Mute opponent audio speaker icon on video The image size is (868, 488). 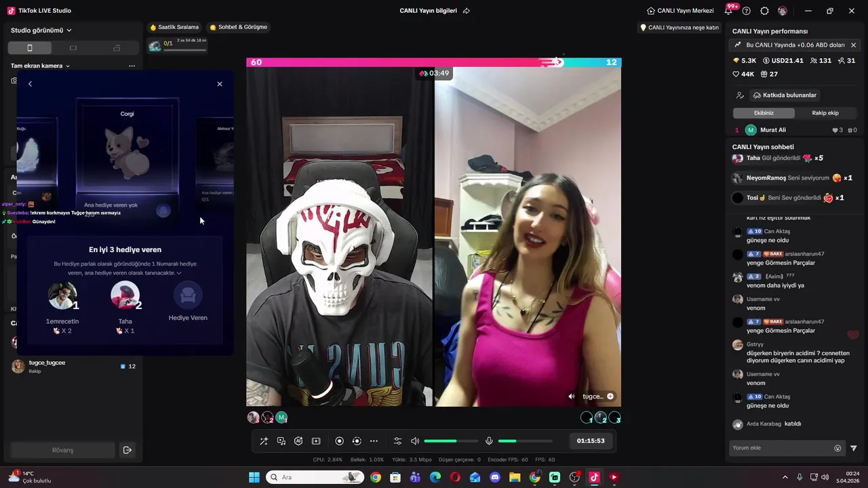click(x=572, y=396)
